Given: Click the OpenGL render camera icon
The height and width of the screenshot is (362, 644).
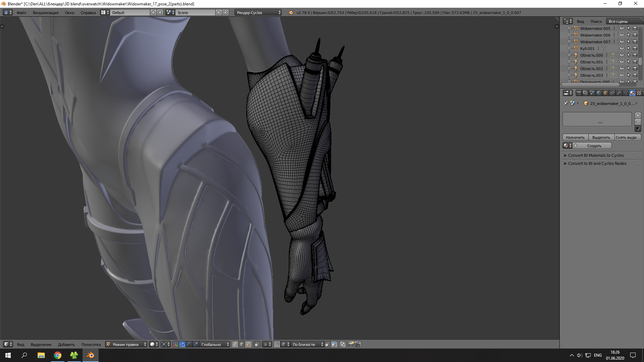Looking at the screenshot, I should pos(351,344).
